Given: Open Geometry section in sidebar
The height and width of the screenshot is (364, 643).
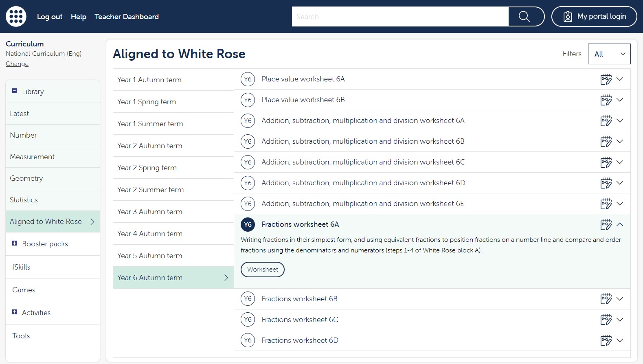Looking at the screenshot, I should tap(53, 178).
